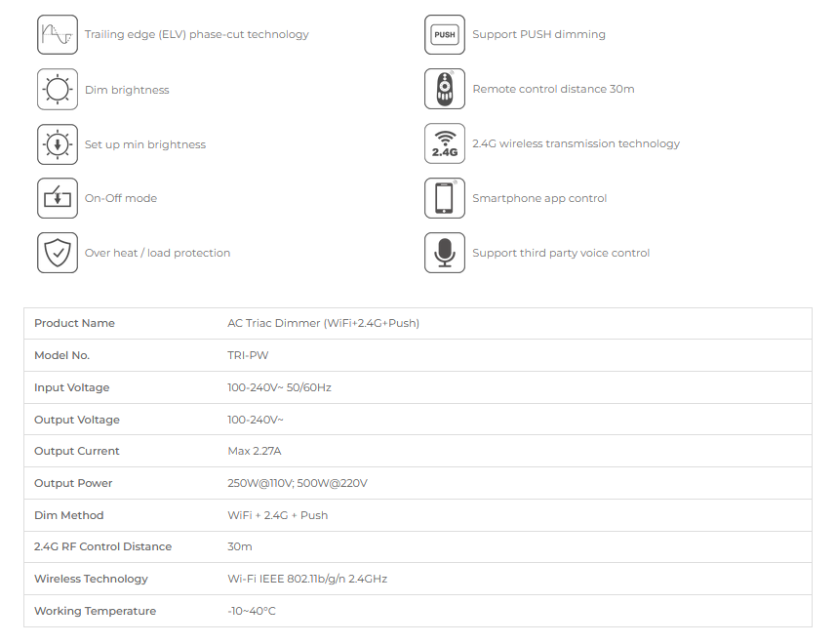Click the shield over heat protection icon

point(58,253)
